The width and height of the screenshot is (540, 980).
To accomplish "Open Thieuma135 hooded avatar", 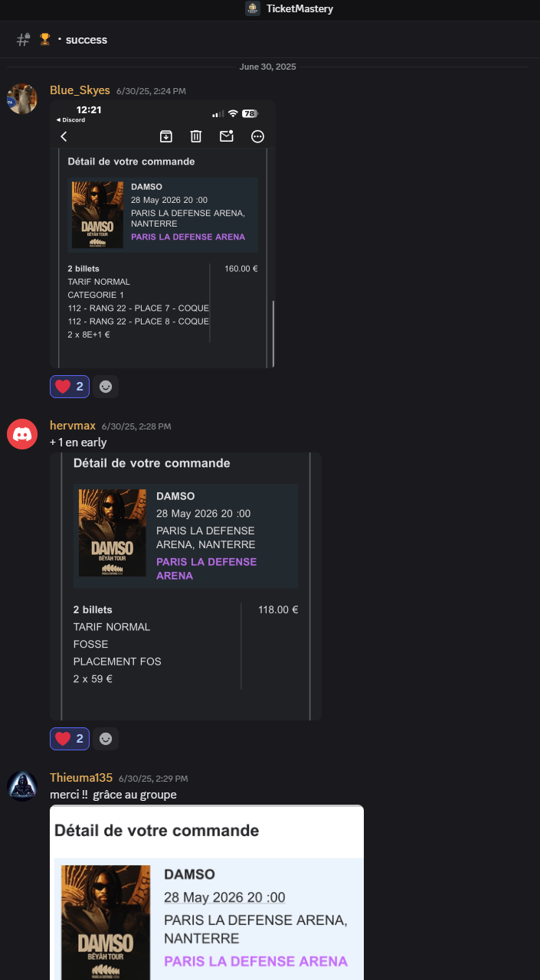I will 22,786.
